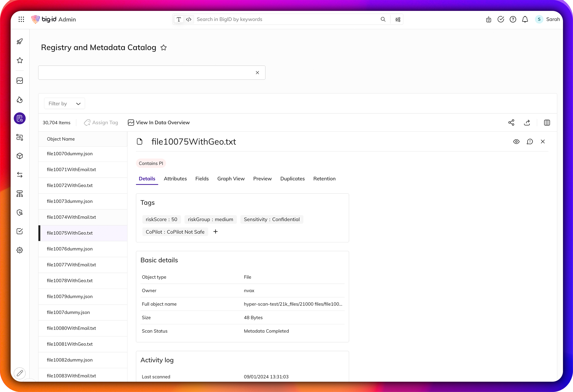The width and height of the screenshot is (573, 392).
Task: Open the Graph View tab
Action: tap(231, 179)
